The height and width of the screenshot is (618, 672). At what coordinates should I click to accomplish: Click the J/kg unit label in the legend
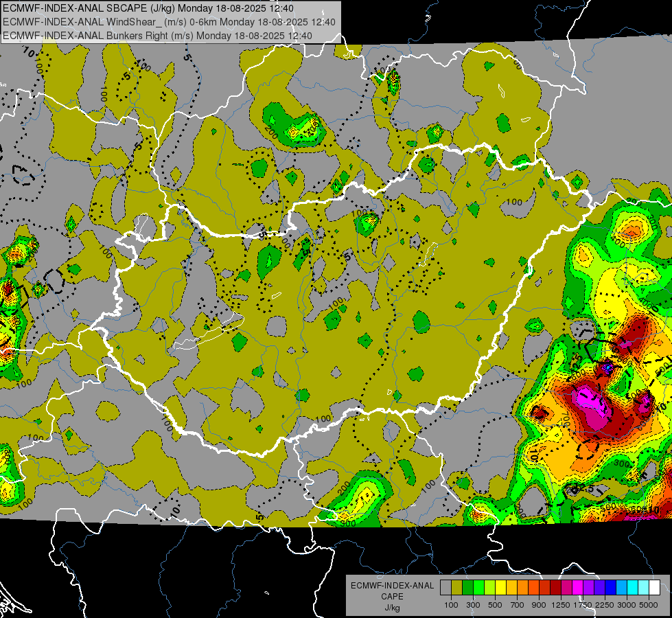pos(392,608)
